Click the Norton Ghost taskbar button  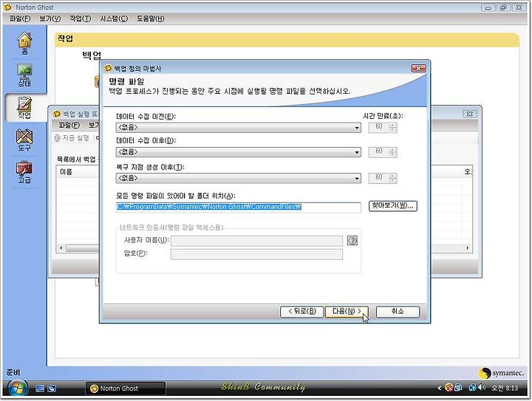[126, 388]
